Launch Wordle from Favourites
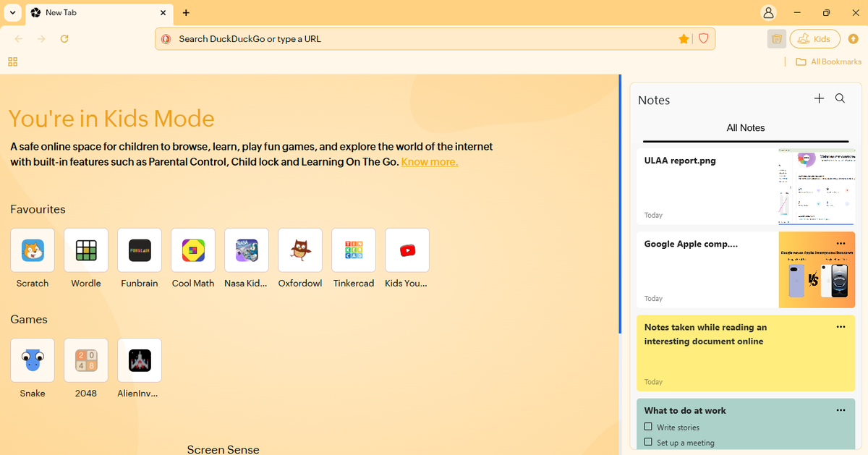Viewport: 868px width, 455px height. click(86, 250)
